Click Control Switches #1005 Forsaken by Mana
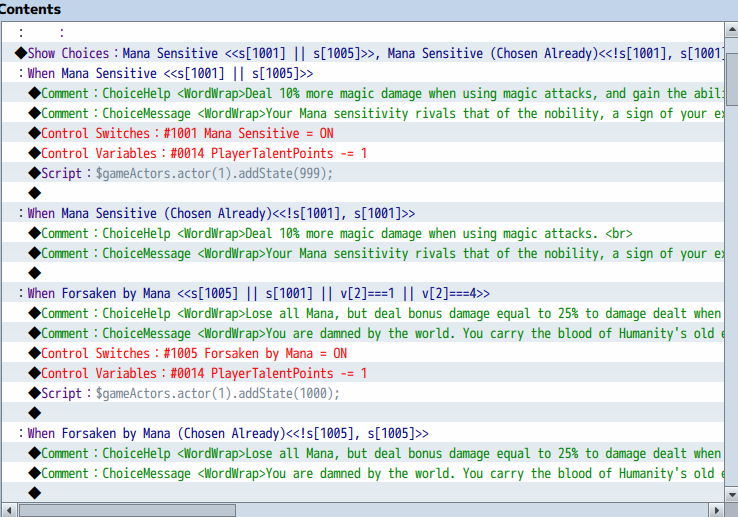 [194, 353]
